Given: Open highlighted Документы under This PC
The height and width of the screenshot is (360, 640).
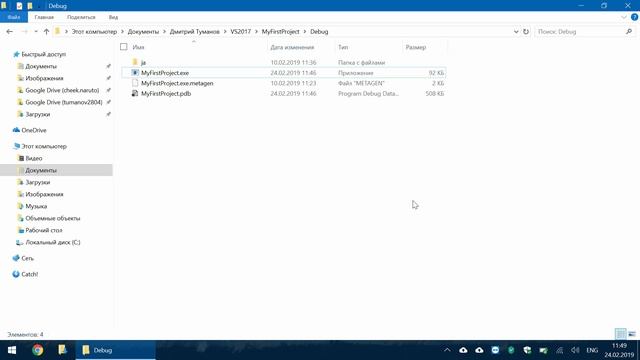Looking at the screenshot, I should tap(56, 170).
